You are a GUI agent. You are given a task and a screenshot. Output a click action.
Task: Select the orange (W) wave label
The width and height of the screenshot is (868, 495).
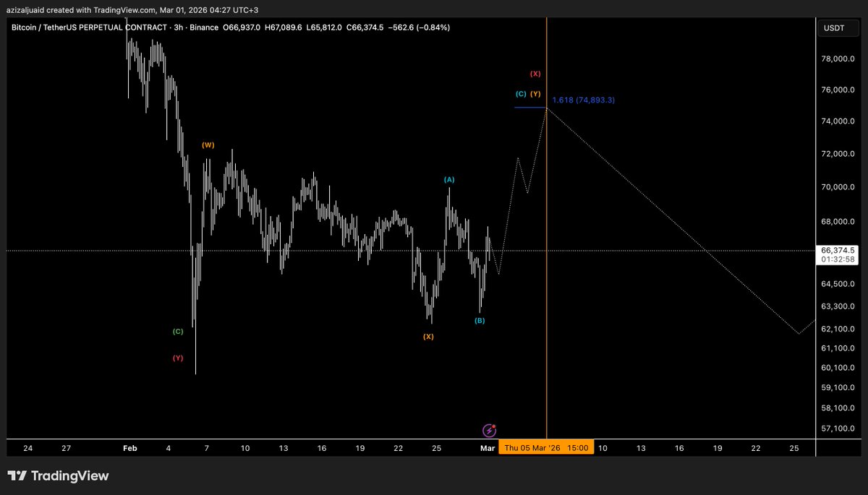click(208, 145)
